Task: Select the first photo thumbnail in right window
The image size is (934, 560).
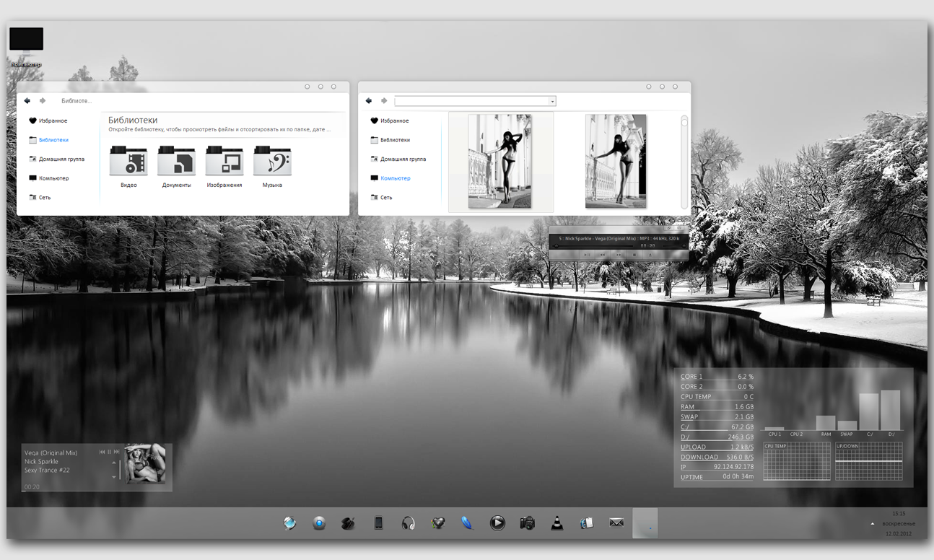Action: [499, 162]
